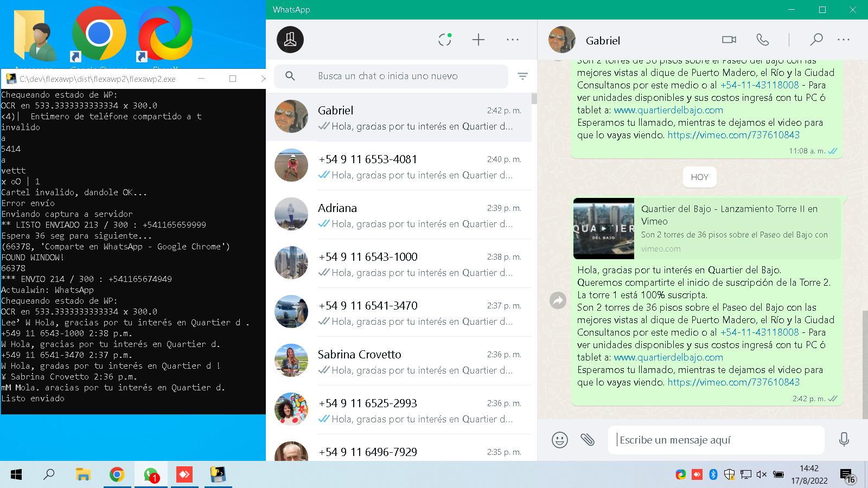Screen dimensions: 868x488
Task: Start voice call with Gabriel
Action: (x=762, y=40)
